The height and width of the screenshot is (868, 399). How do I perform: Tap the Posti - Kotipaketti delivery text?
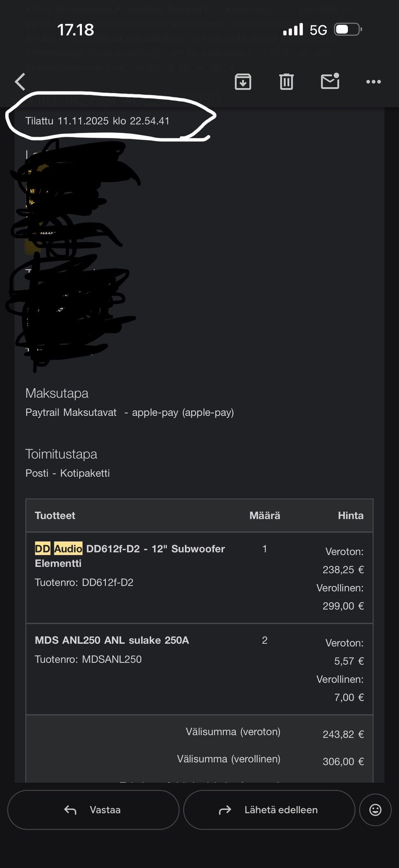point(67,473)
